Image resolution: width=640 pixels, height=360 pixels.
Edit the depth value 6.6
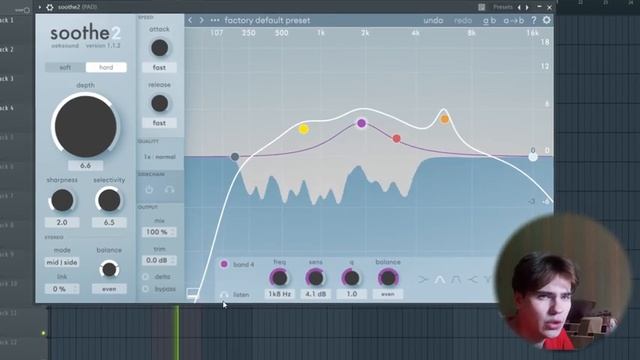point(85,165)
